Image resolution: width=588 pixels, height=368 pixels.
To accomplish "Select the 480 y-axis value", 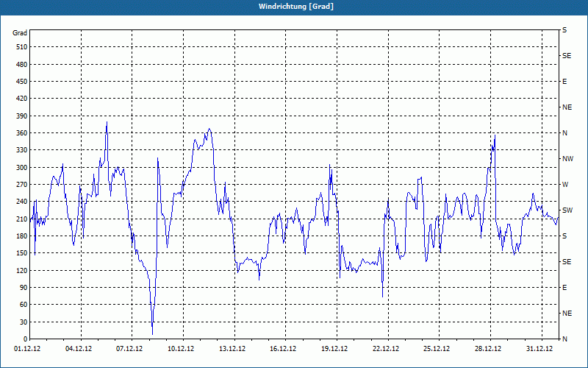I will (x=22, y=65).
